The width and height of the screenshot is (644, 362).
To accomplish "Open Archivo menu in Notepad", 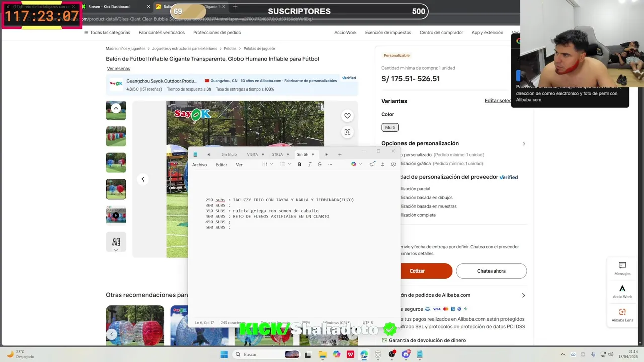I will 199,165.
